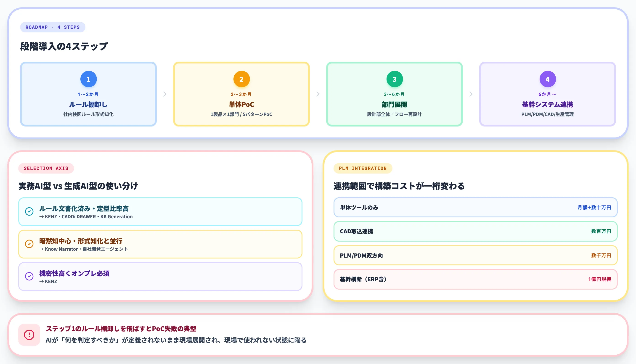Image resolution: width=636 pixels, height=364 pixels.
Task: Click the green step 3 circle badge
Action: pos(394,79)
